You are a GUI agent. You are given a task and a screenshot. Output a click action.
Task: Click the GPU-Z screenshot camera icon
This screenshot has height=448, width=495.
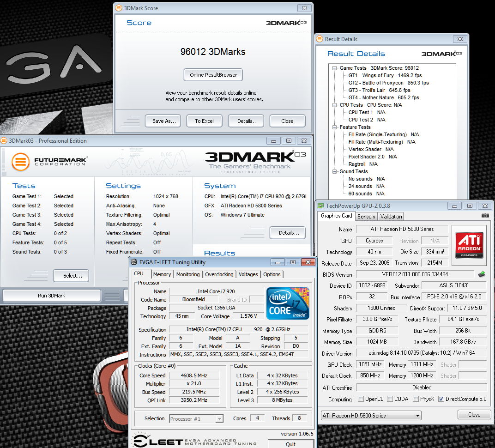[485, 216]
